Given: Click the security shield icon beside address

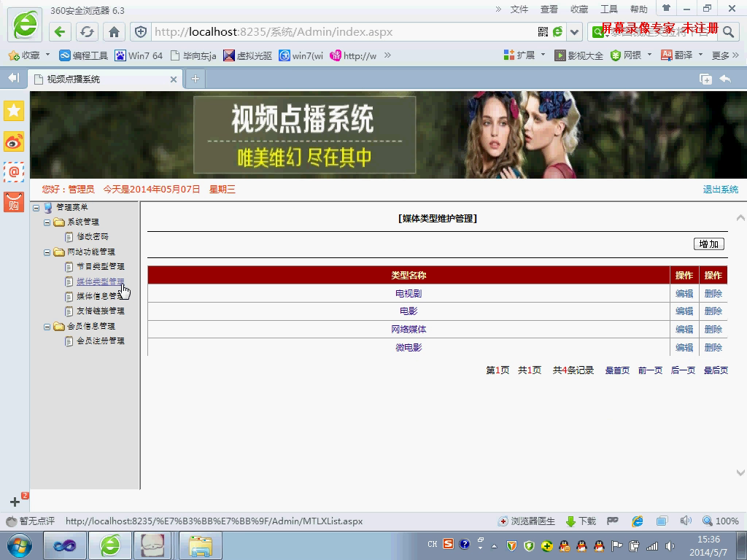Looking at the screenshot, I should (141, 32).
